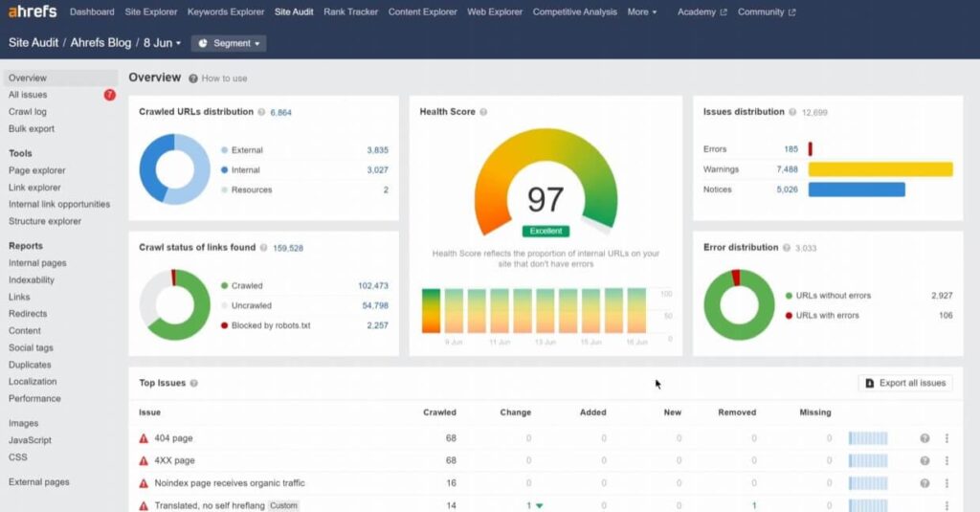Open three-dot menu for 404 page row
Viewport: 980px width, 512px height.
click(x=947, y=438)
